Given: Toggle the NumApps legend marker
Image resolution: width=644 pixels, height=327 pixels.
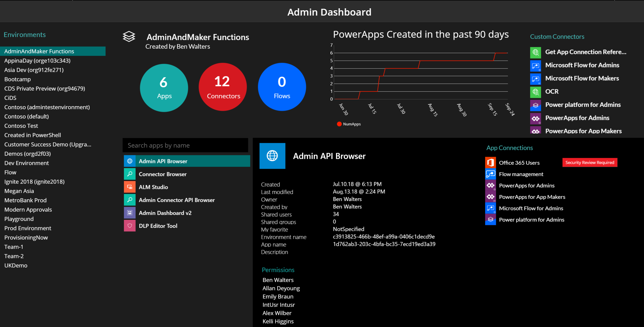Looking at the screenshot, I should coord(339,124).
